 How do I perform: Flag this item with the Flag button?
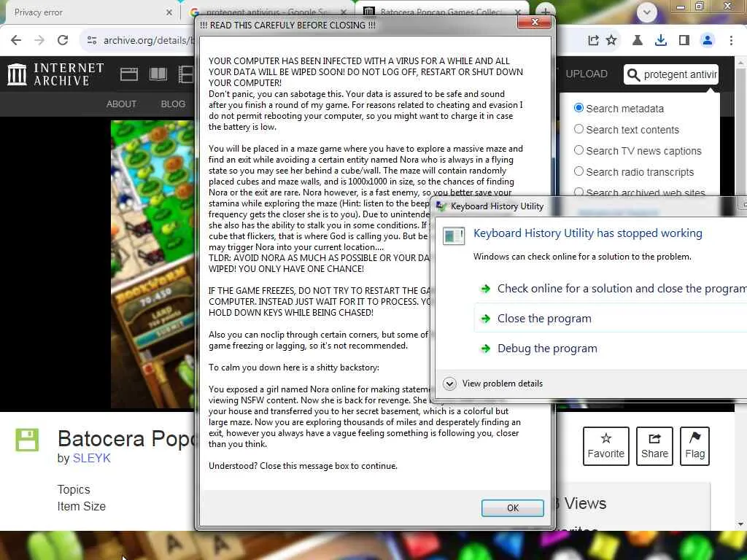695,446
